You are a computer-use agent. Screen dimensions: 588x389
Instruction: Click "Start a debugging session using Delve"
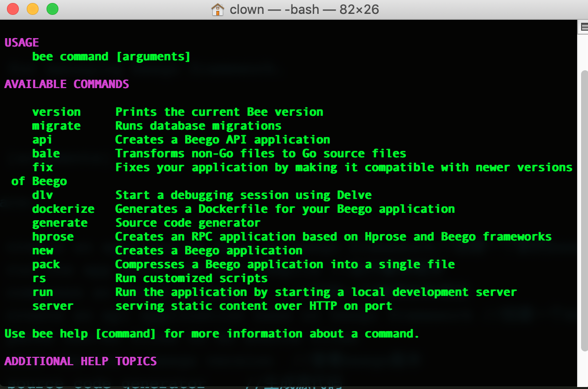(244, 195)
